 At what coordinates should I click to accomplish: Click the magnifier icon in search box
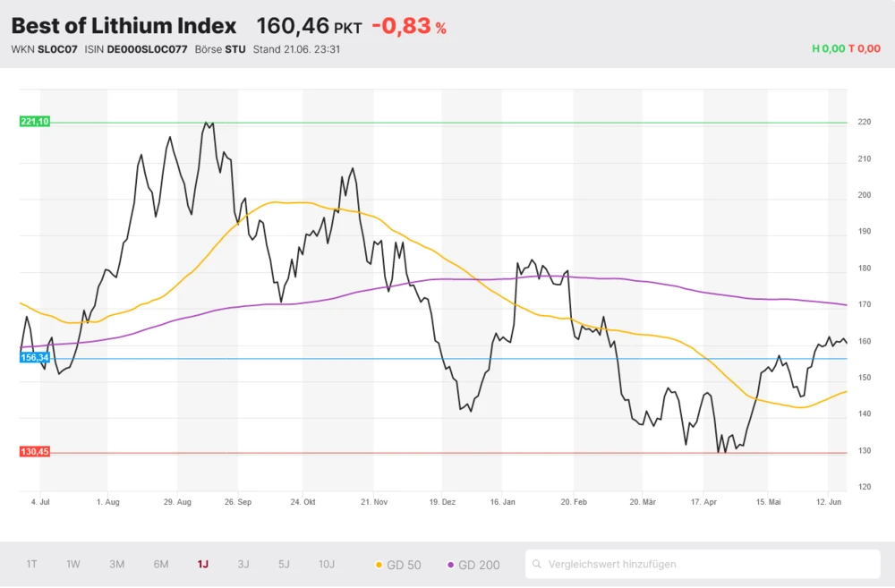pyautogui.click(x=538, y=565)
